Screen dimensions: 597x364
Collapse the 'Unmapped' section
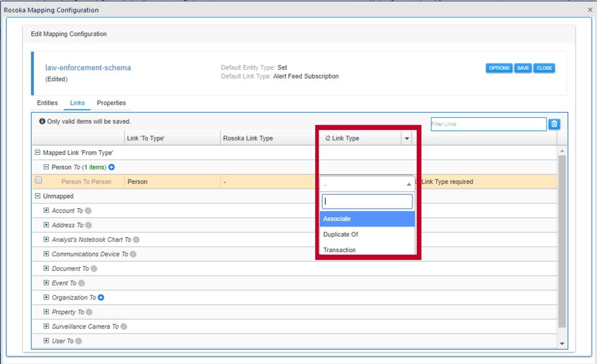click(x=38, y=196)
